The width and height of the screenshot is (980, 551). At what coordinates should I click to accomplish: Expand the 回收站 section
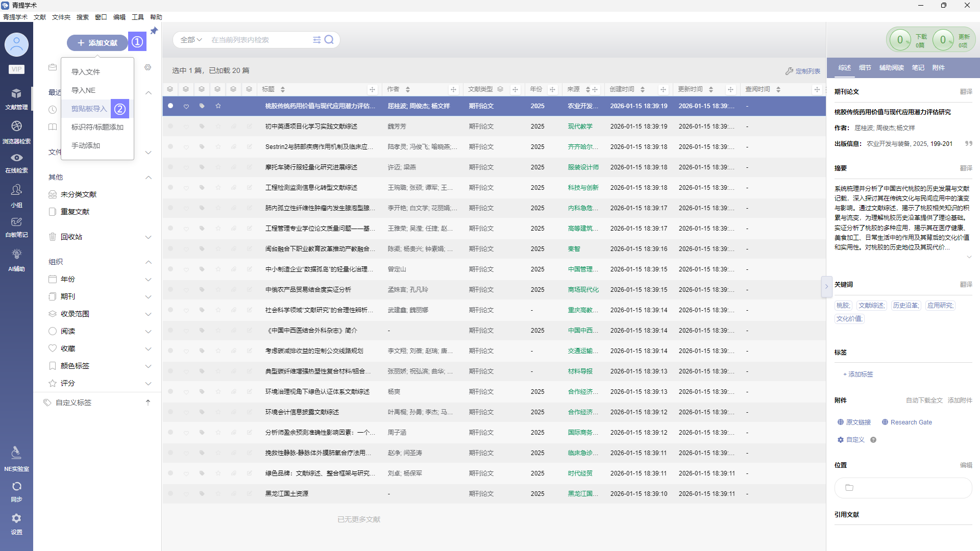[x=148, y=237]
